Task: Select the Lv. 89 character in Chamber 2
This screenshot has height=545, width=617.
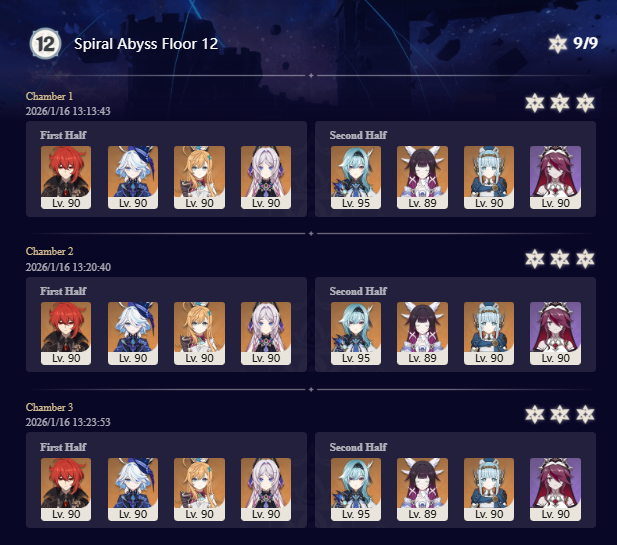Action: coord(422,333)
